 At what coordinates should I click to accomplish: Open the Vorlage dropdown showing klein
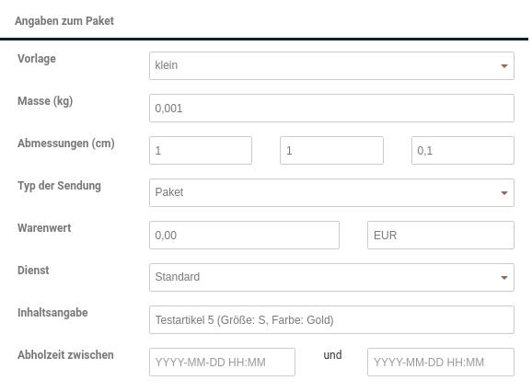point(331,65)
